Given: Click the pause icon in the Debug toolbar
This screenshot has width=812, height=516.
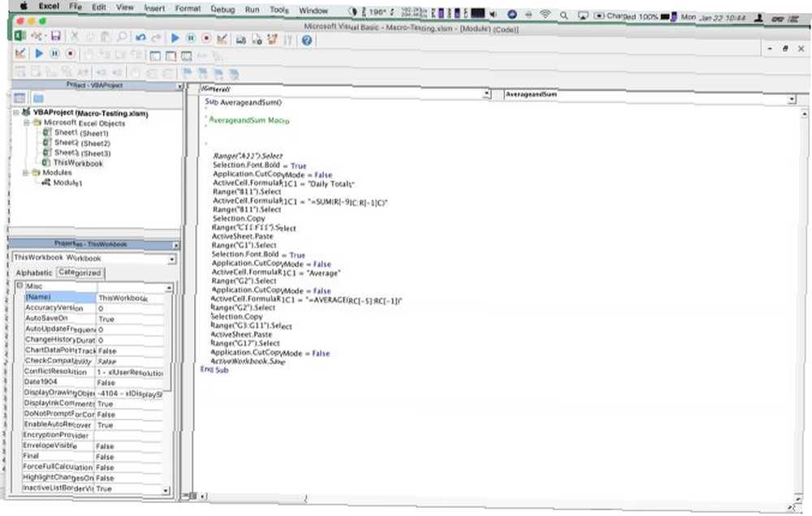Looking at the screenshot, I should [x=54, y=54].
